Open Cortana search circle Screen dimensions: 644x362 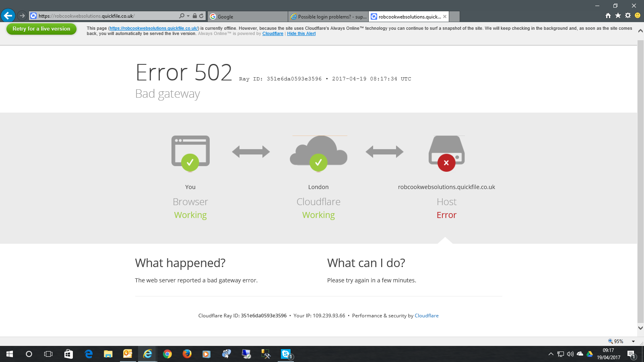point(29,354)
